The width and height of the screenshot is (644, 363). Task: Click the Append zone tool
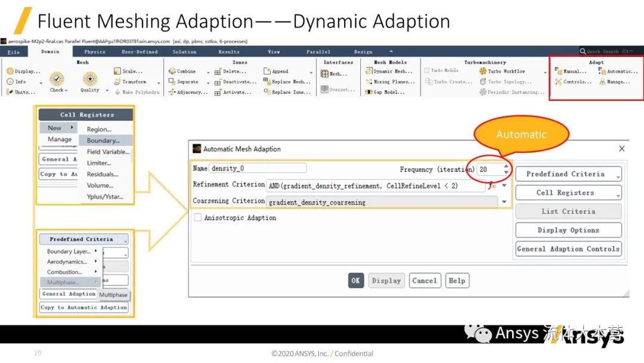point(276,71)
